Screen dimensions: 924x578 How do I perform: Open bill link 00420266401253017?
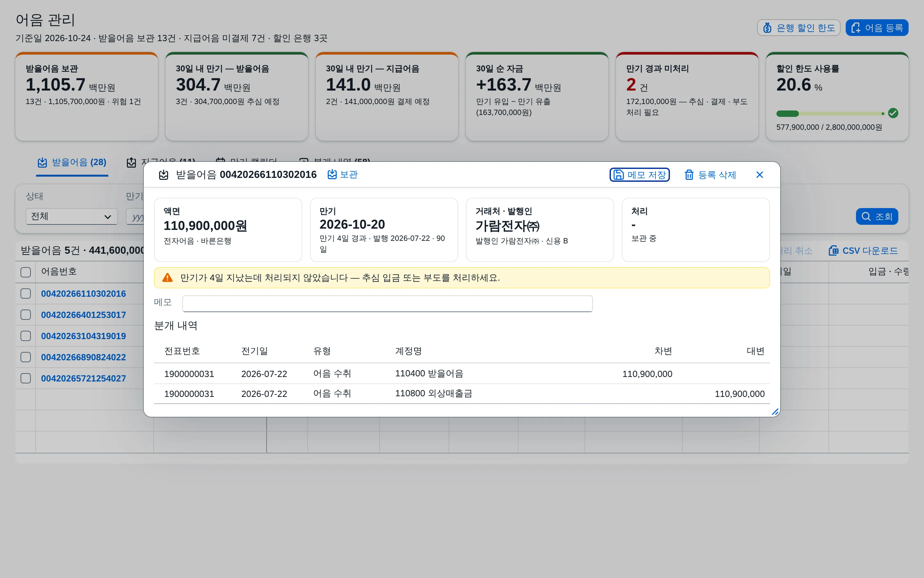click(x=83, y=315)
